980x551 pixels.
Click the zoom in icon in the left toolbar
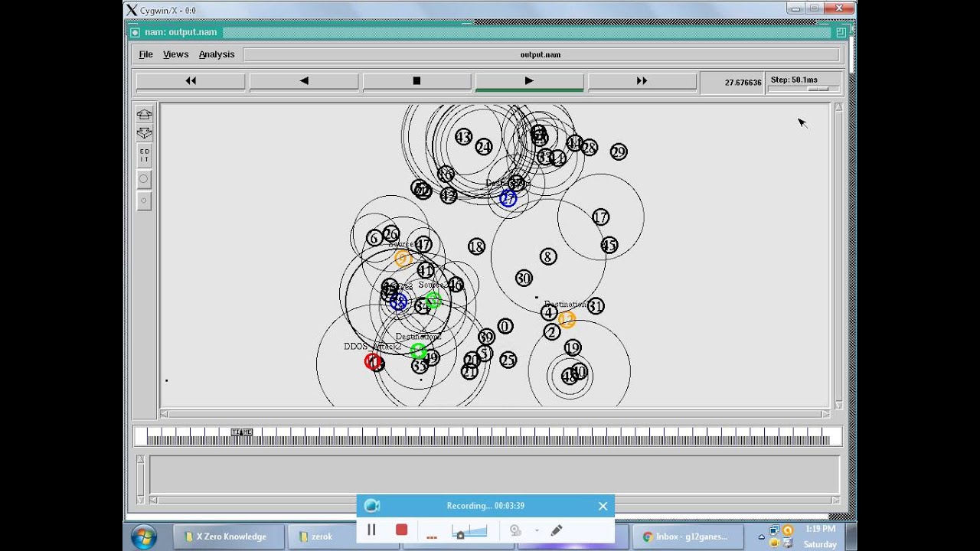(144, 115)
